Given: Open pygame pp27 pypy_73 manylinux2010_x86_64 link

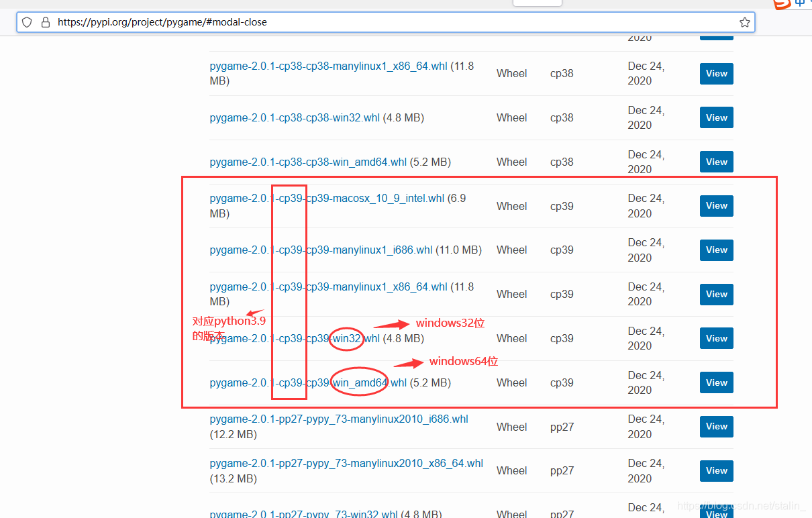Looking at the screenshot, I should [346, 463].
